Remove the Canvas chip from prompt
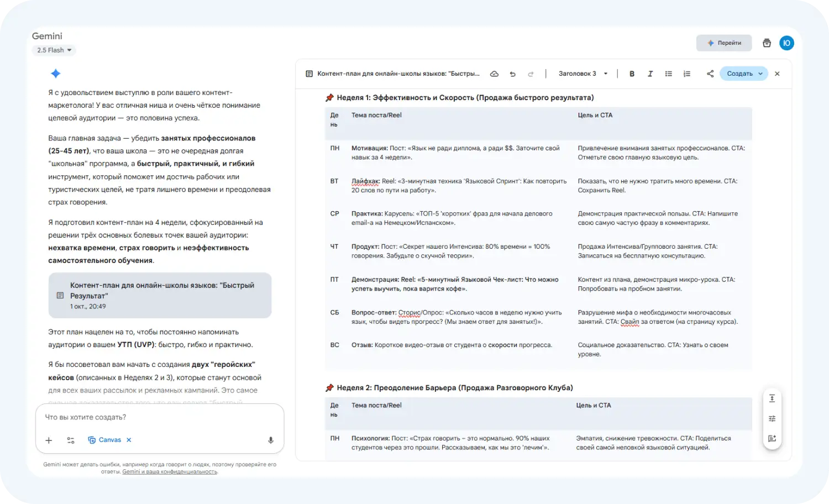This screenshot has height=504, width=829. click(x=129, y=440)
